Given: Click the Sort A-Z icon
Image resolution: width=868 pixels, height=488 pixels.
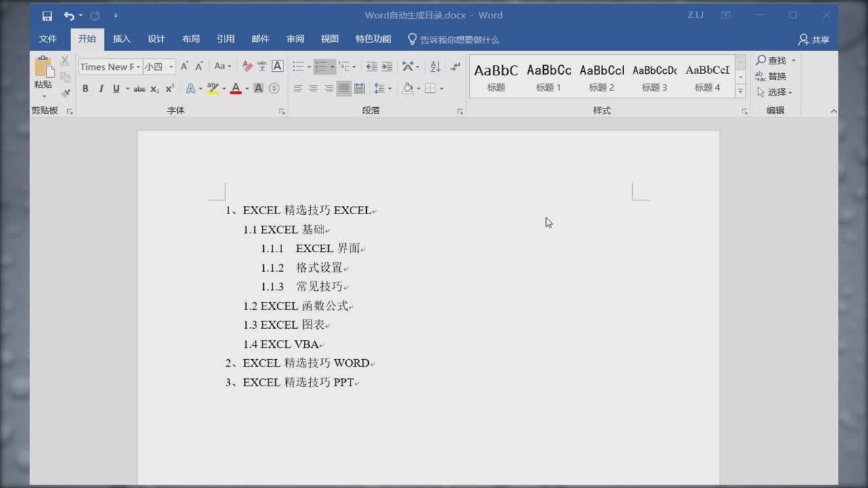Looking at the screenshot, I should click(x=435, y=66).
